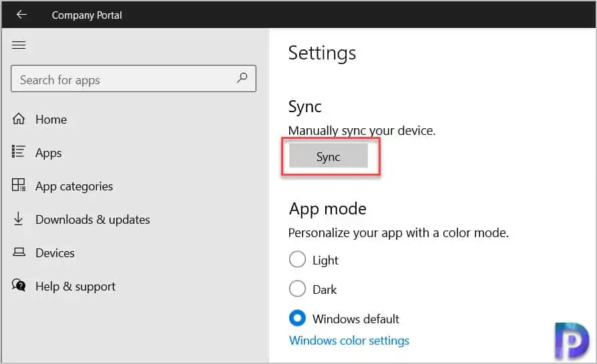This screenshot has width=597, height=364.
Task: Click the App mode heading
Action: pyautogui.click(x=327, y=209)
